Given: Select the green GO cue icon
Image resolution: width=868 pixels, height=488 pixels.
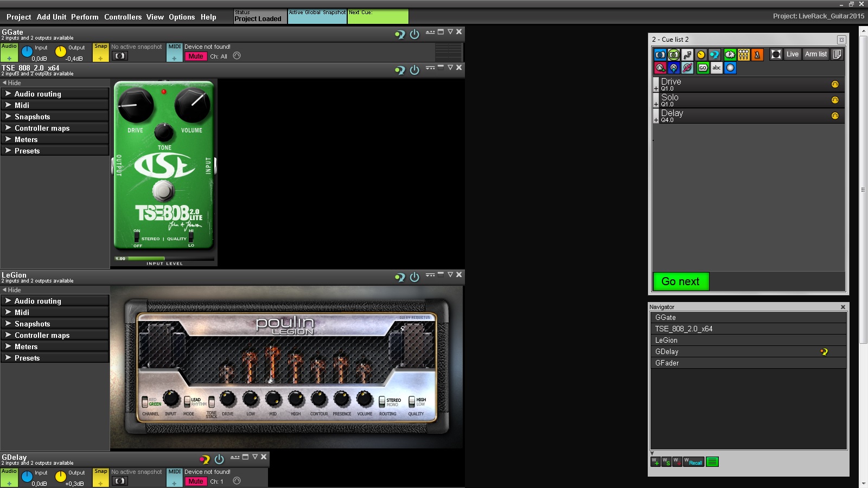Looking at the screenshot, I should tap(703, 68).
